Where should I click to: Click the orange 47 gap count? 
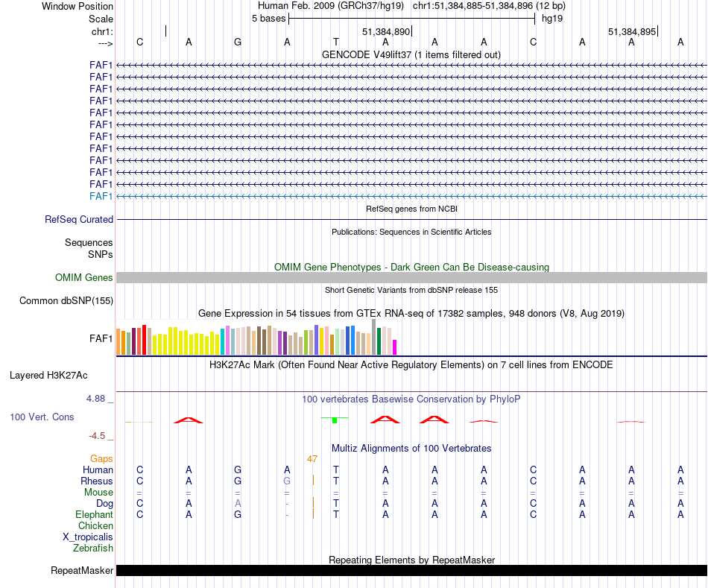(x=312, y=459)
